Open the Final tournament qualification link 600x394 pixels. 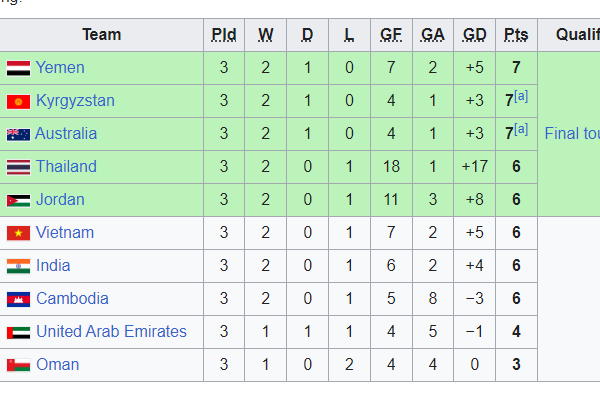tap(572, 134)
